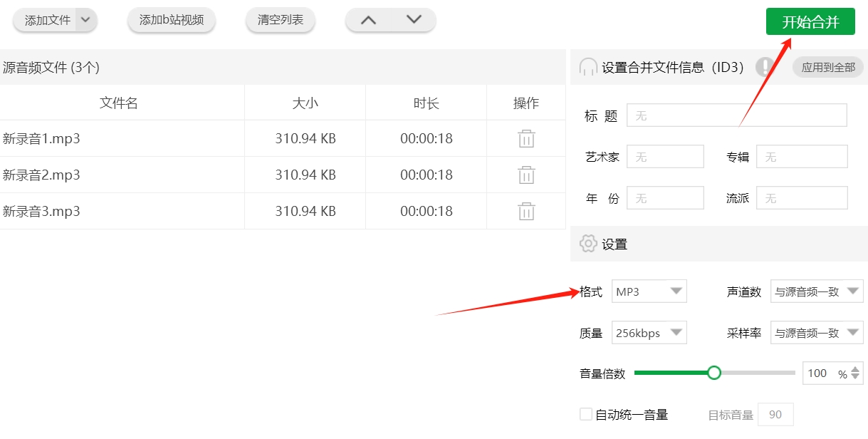Image resolution: width=868 pixels, height=439 pixels.
Task: Select the 新录音3.mp3 file name
Action: point(41,211)
